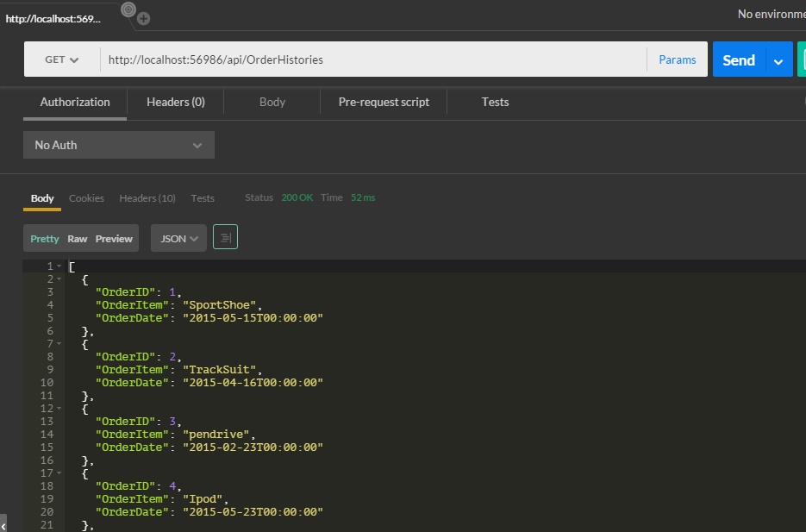Click the sidebar collapse arrow at bottom left
Viewport: 806px width, 532px height.
(3, 524)
